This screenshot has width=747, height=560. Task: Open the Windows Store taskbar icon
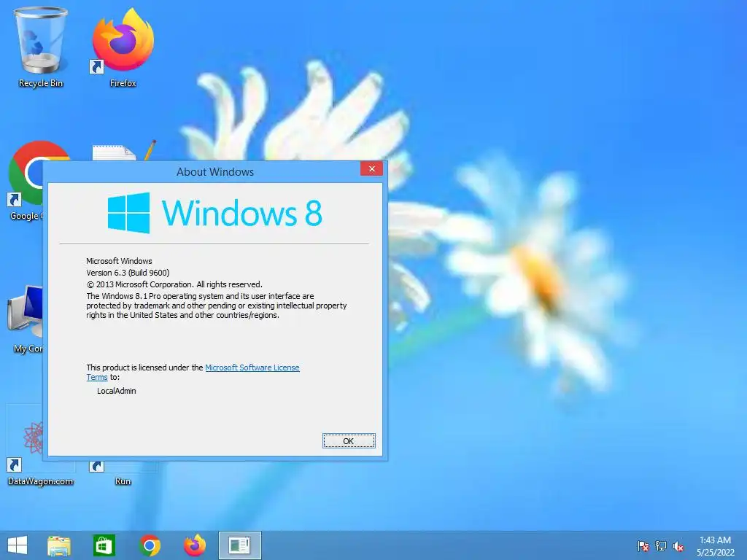(x=104, y=545)
